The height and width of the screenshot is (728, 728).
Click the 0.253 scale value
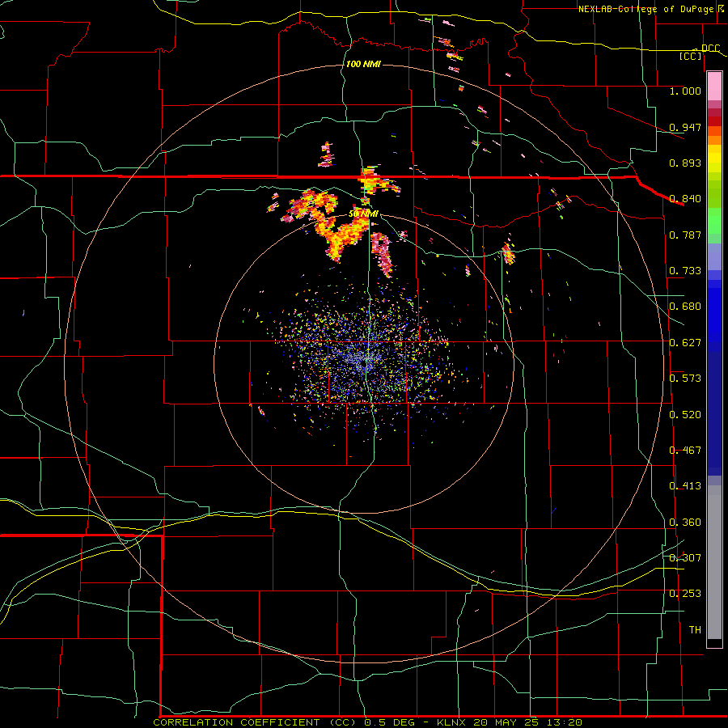tap(685, 594)
